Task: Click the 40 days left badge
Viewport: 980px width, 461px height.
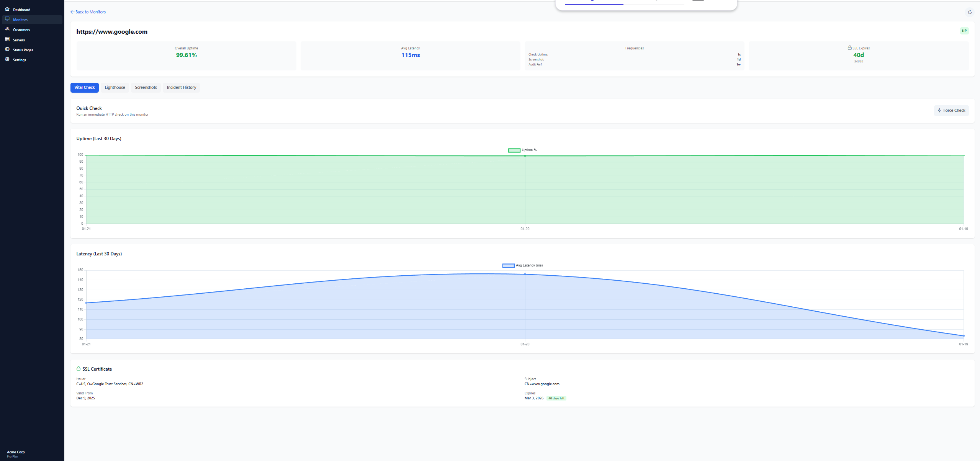Action: tap(556, 398)
